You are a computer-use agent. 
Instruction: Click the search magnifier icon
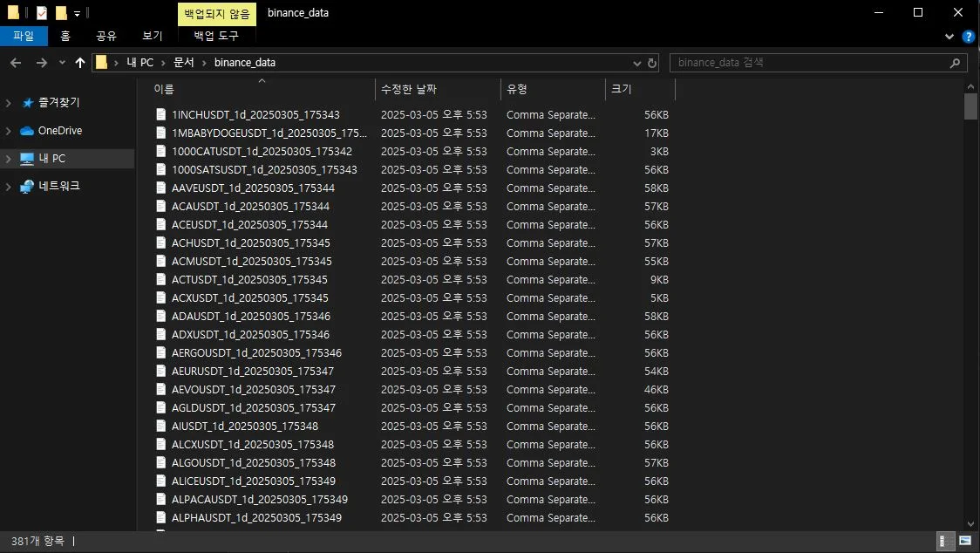click(x=955, y=63)
